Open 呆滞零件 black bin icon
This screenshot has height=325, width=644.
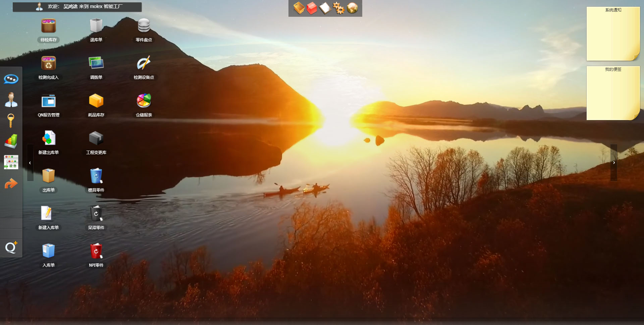click(x=96, y=214)
